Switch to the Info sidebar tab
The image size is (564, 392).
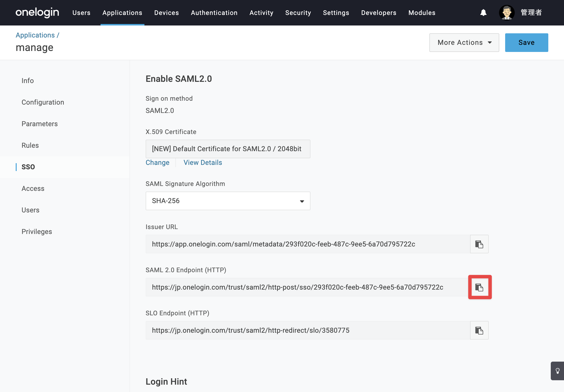pos(27,81)
